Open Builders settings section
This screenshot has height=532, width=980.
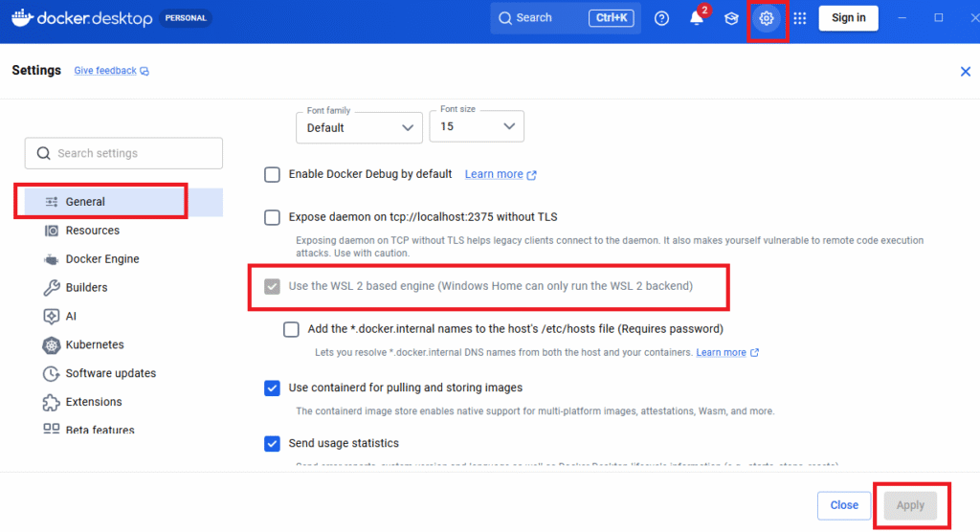coord(123,288)
